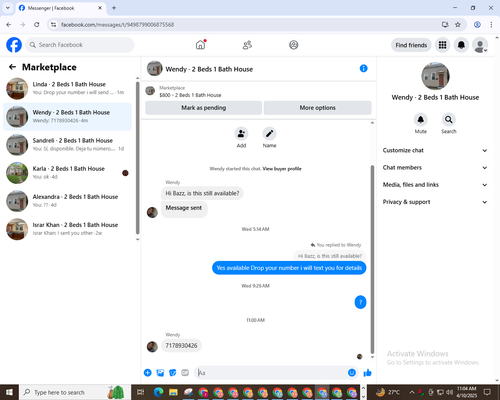This screenshot has width=500, height=400.
Task: Click the blue question mark message bubble
Action: pos(360,302)
